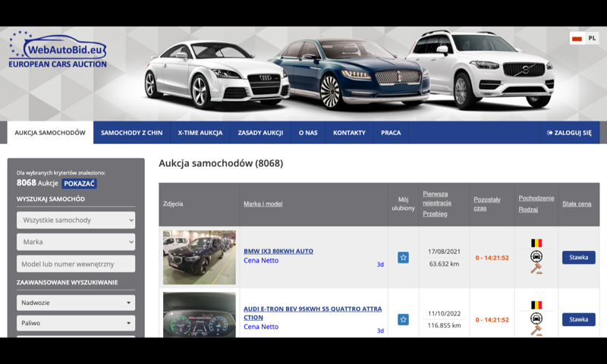The width and height of the screenshot is (607, 364).
Task: Click Stawka button for Audi E-Tron
Action: pyautogui.click(x=578, y=319)
